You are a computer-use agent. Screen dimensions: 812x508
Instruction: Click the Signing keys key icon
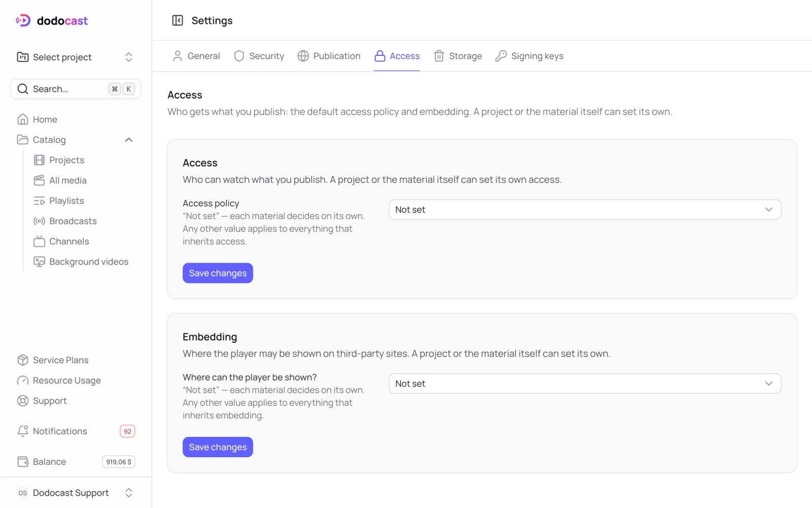[501, 56]
